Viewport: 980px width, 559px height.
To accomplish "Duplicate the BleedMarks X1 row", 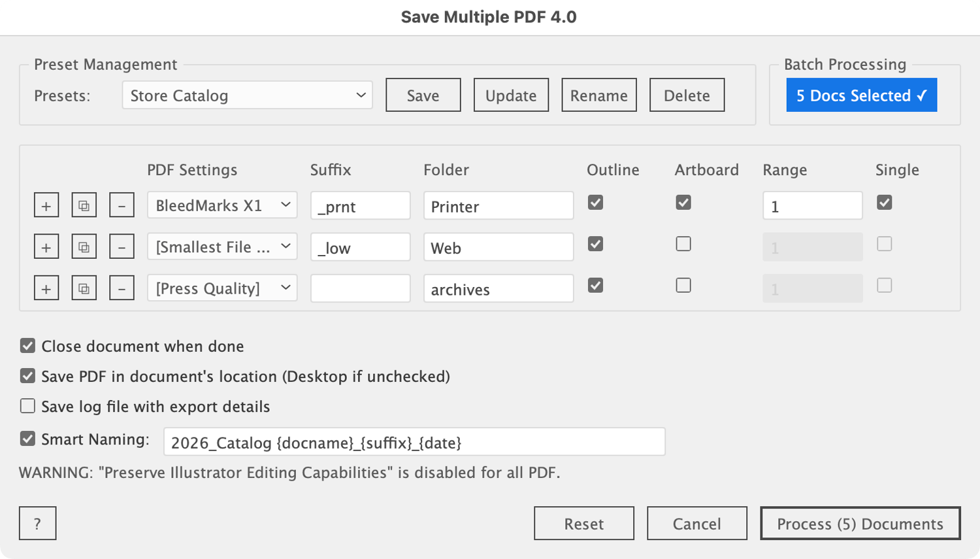I will (84, 205).
